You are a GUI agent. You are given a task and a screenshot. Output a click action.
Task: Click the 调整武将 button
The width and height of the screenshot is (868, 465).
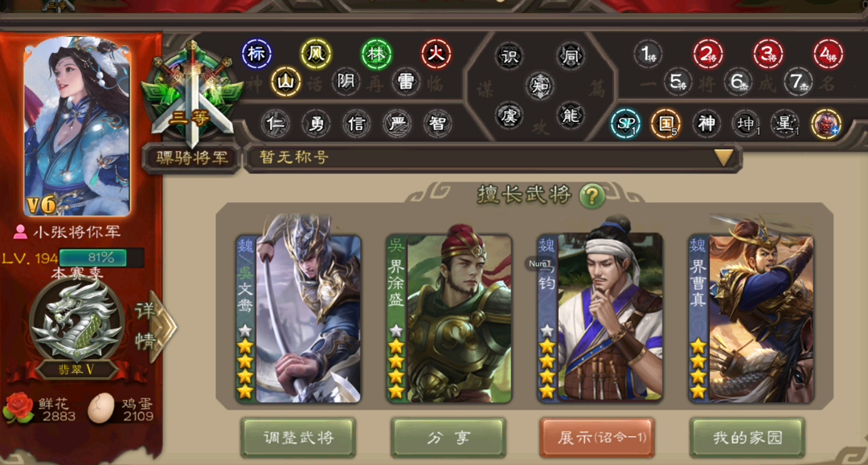298,438
